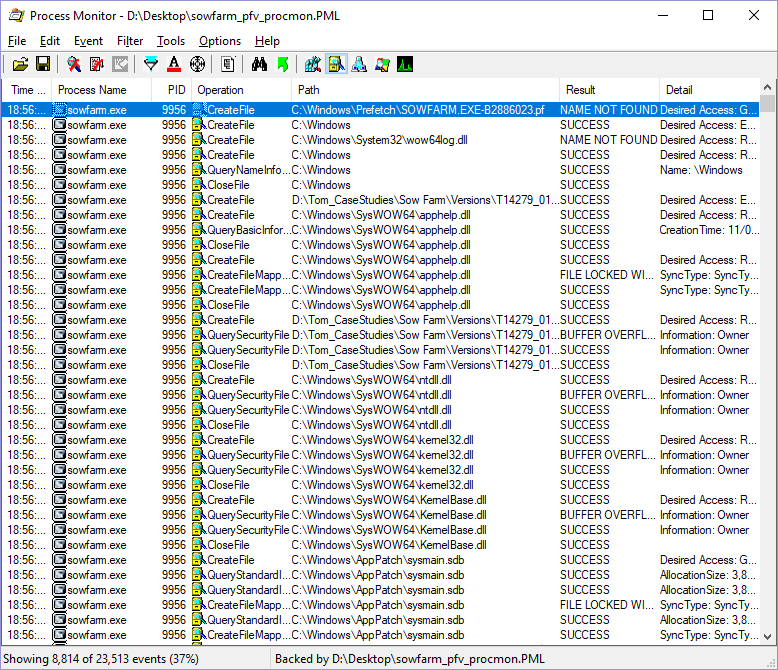Click 'Desired Access: G...' on sysmain.sdb row

pos(708,560)
